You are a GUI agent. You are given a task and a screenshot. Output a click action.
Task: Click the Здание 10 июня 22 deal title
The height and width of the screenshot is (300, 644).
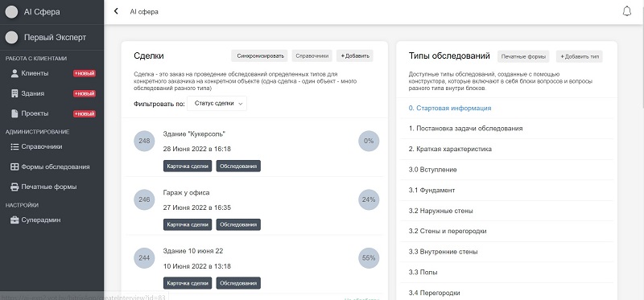193,251
